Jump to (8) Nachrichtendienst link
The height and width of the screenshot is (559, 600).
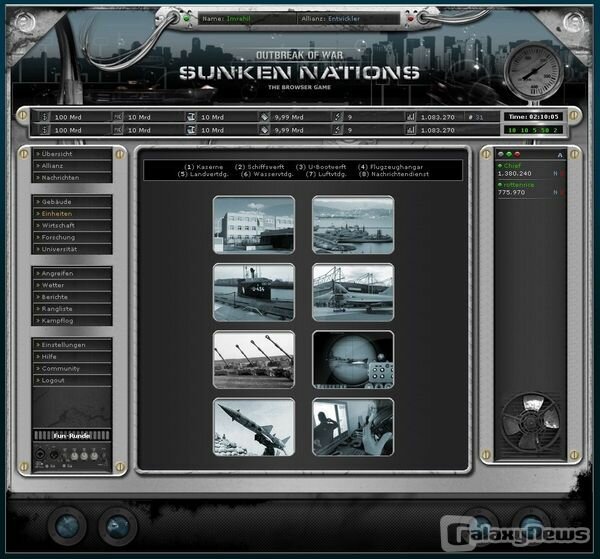[x=394, y=174]
